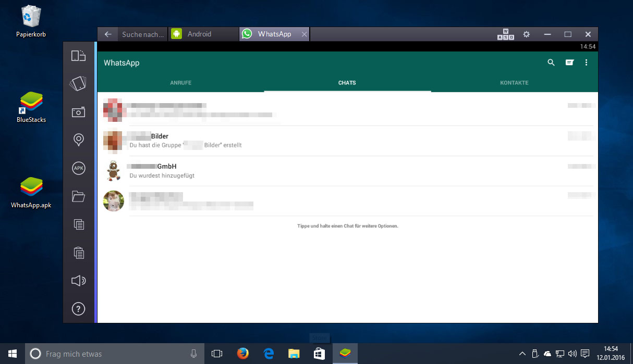Open network status icon in system tray
The height and width of the screenshot is (364, 633).
pyautogui.click(x=560, y=354)
